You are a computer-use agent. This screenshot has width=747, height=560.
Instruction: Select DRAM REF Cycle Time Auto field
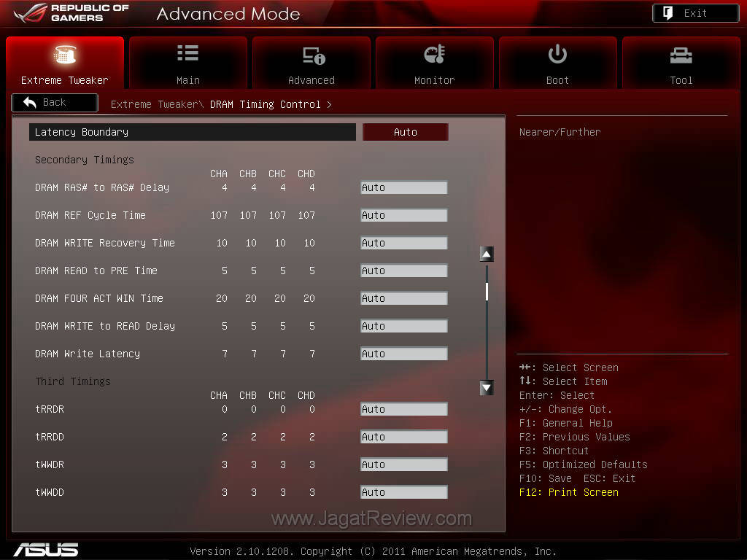tap(404, 215)
